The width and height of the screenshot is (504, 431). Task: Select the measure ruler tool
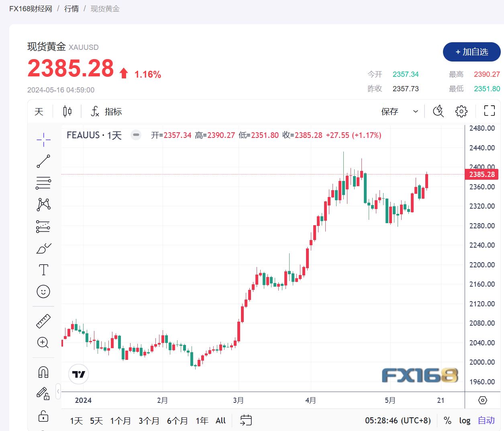click(43, 320)
